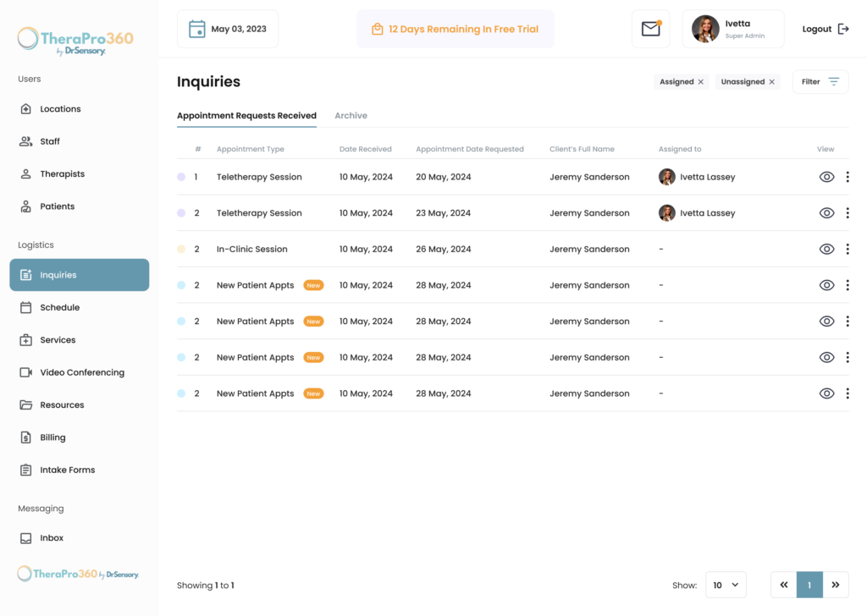867x616 pixels.
Task: Click the Assigned to column header
Action: (x=680, y=149)
